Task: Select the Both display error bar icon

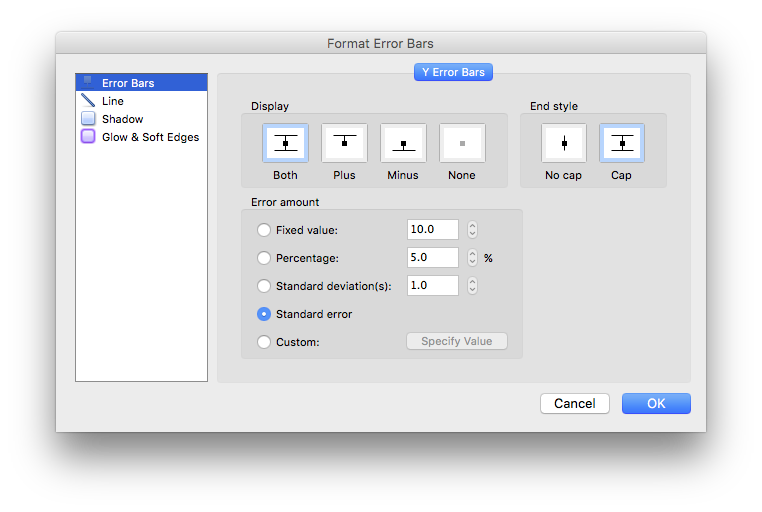Action: 285,143
